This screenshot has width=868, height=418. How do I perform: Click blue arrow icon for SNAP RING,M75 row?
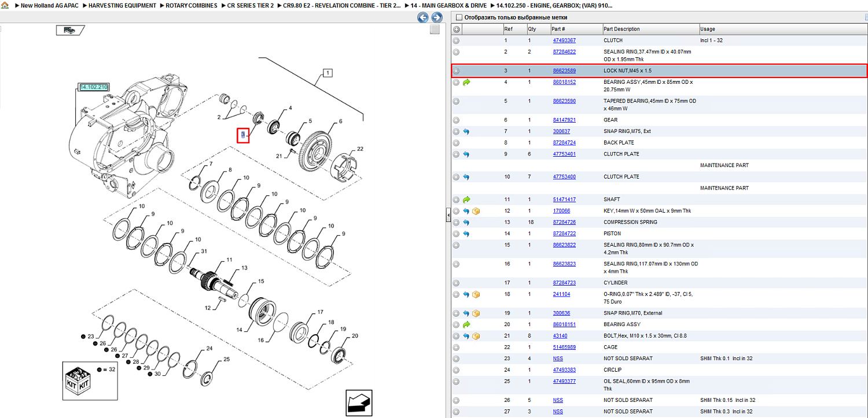click(x=466, y=132)
